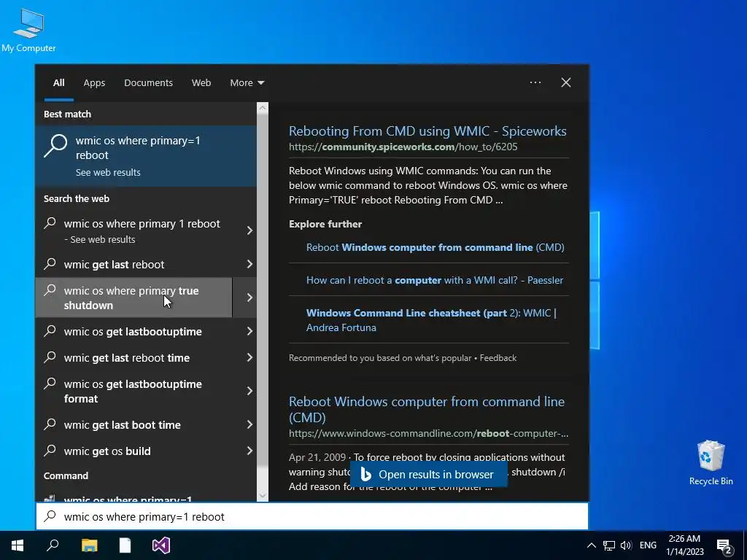This screenshot has height=560, width=747.
Task: Click 'See web results' under best match
Action: coord(108,172)
